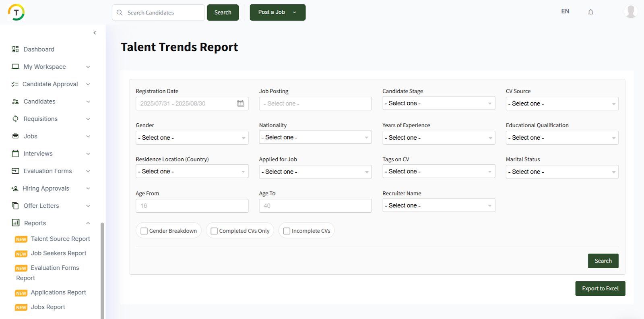Go to Jobs Report in sidebar

(48, 307)
